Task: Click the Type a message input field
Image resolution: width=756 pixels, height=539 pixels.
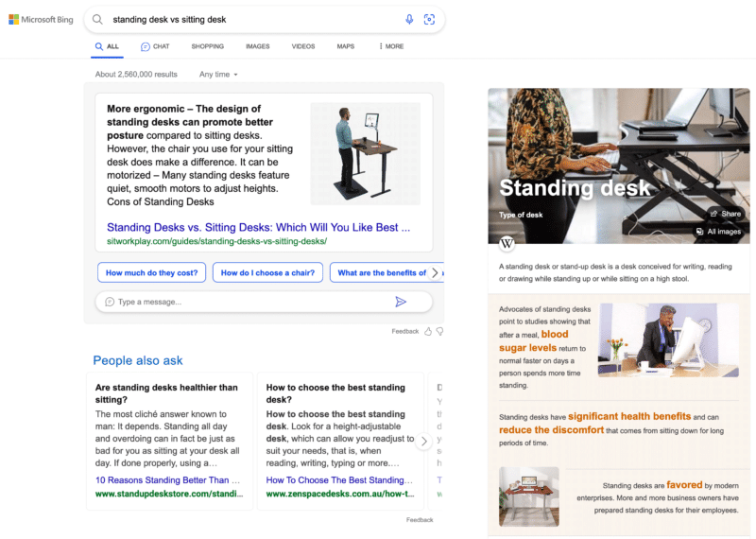Action: tap(246, 302)
